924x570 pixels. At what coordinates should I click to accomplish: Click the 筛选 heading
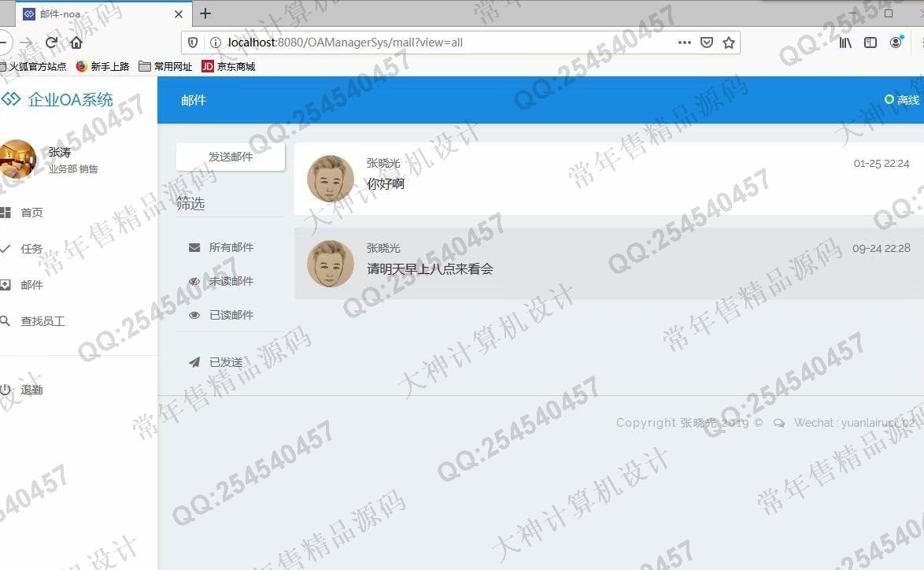click(190, 204)
